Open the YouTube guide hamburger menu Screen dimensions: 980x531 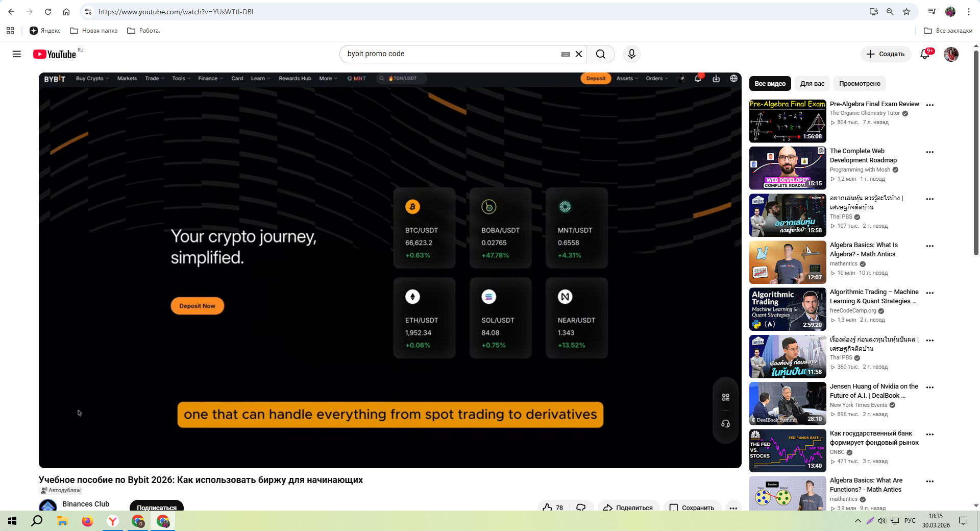click(17, 54)
